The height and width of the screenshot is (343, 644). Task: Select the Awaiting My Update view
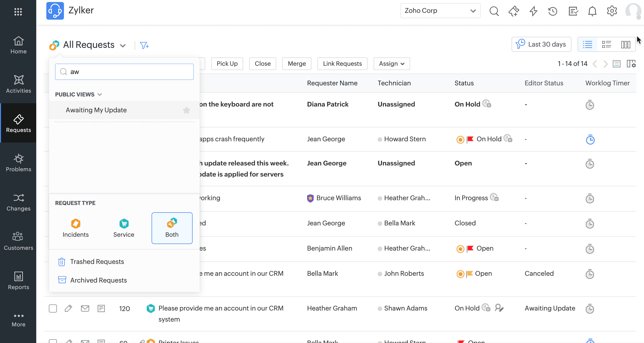(x=96, y=110)
